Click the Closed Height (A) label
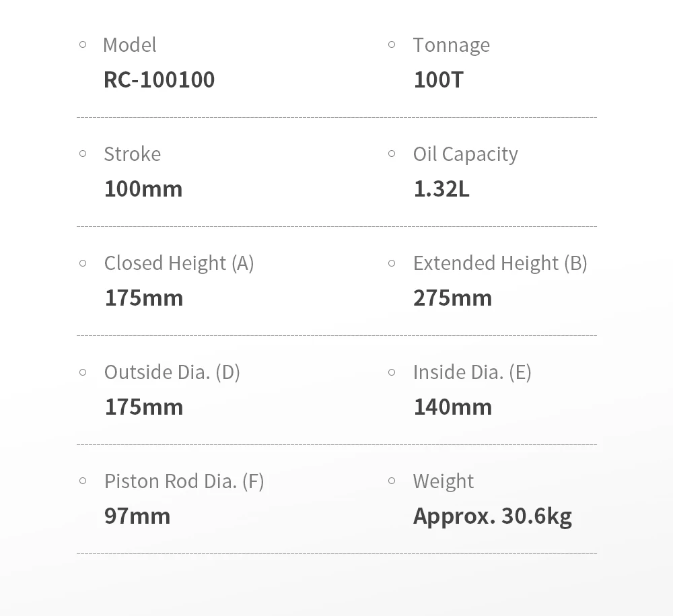Viewport: 673px width, 616px height. tap(178, 263)
